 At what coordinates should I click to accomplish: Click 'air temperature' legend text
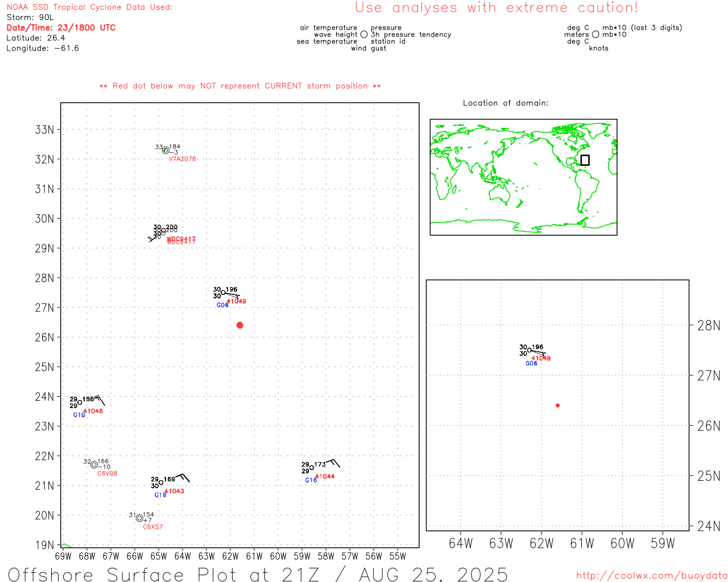click(329, 28)
